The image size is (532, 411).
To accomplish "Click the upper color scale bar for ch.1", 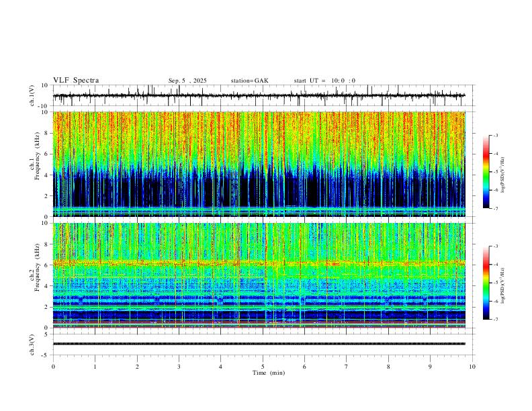I will point(486,172).
